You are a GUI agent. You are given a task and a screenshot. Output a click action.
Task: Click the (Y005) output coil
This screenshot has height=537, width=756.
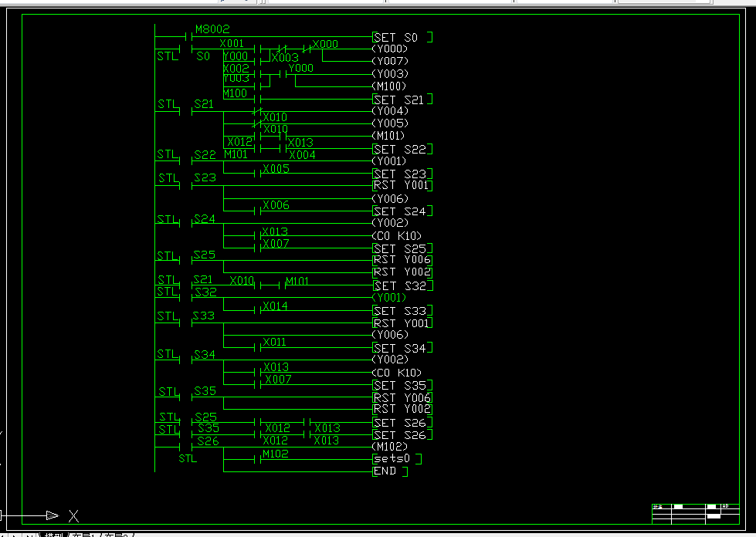[x=390, y=123]
